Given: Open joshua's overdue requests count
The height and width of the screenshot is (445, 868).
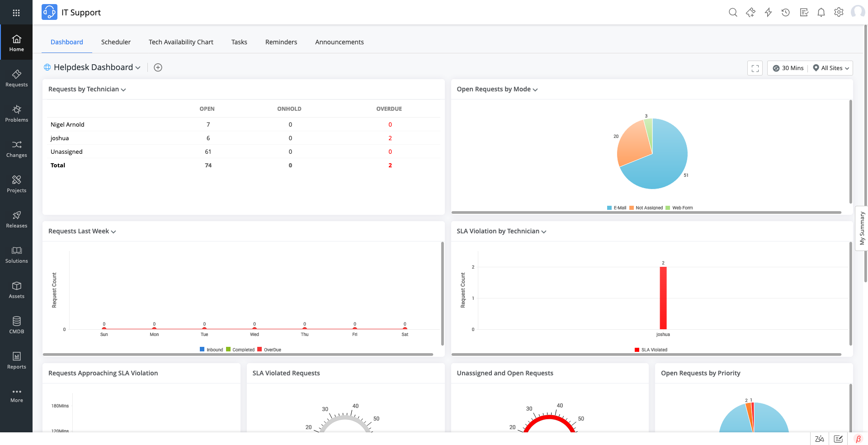Looking at the screenshot, I should pos(390,138).
